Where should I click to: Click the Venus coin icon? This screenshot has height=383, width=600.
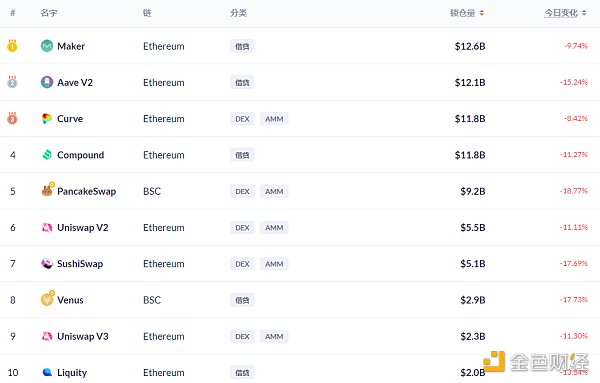47,298
